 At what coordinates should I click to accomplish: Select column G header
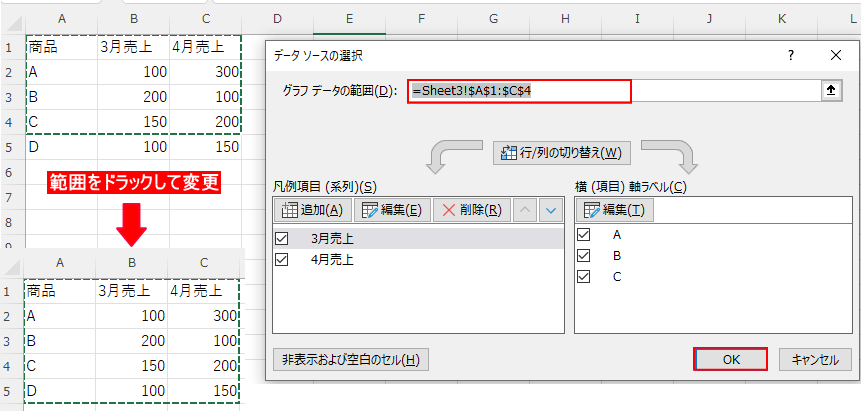[x=493, y=19]
